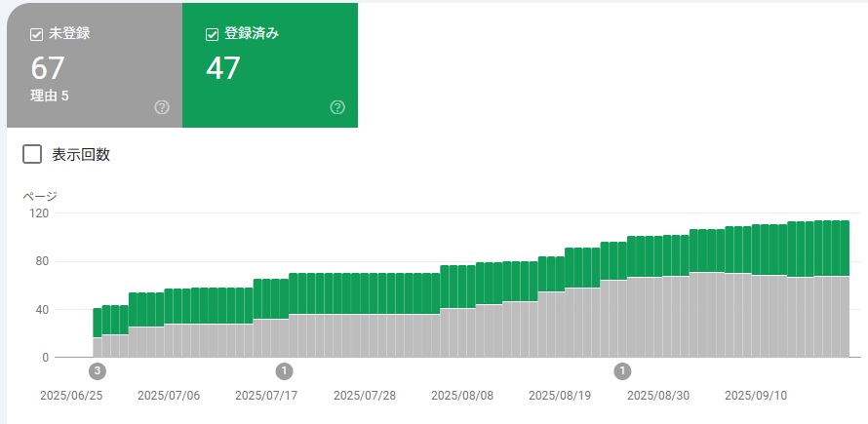This screenshot has height=424, width=868.
Task: Click the ページ y-axis title
Action: pos(40,196)
